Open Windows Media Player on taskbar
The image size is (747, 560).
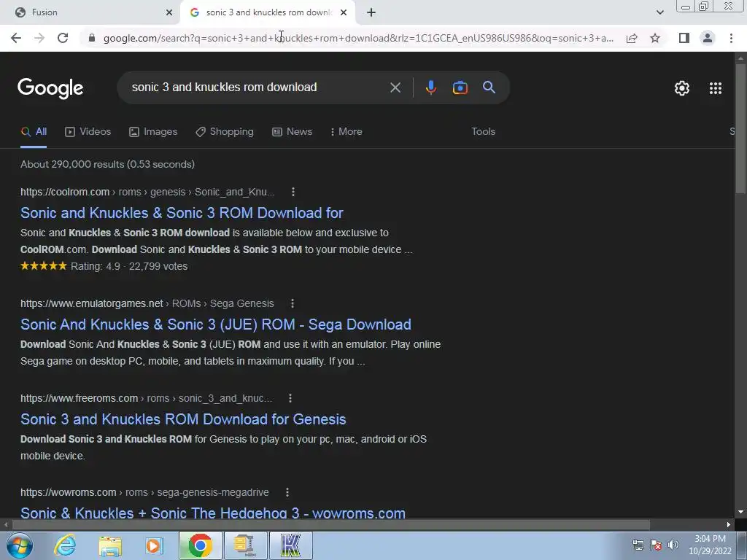(154, 545)
